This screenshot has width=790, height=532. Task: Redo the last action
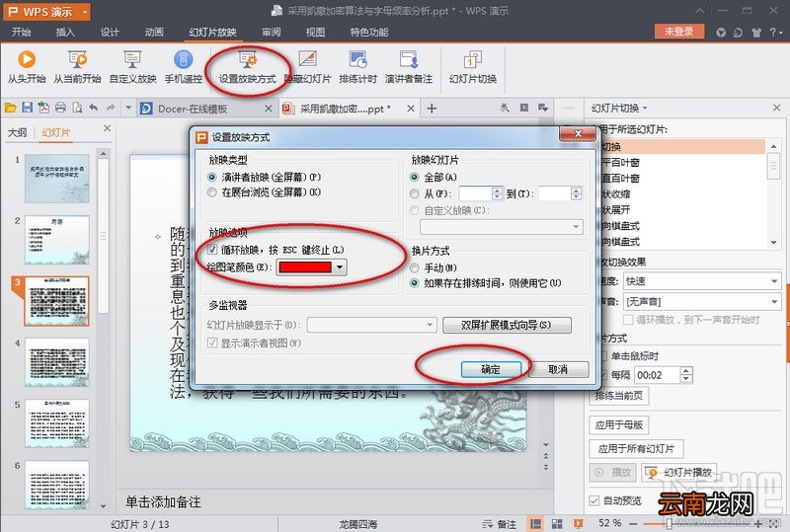111,108
